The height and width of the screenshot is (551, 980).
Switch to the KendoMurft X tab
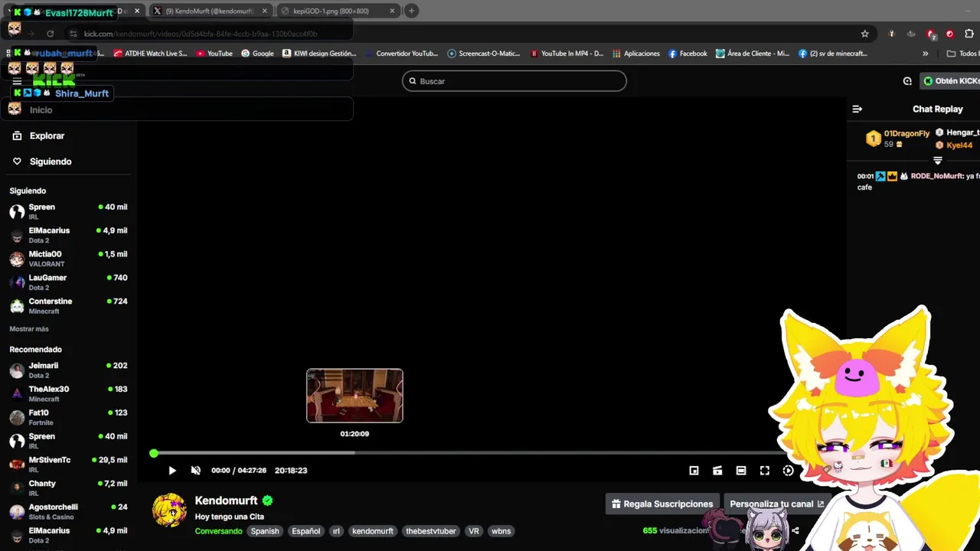click(209, 11)
